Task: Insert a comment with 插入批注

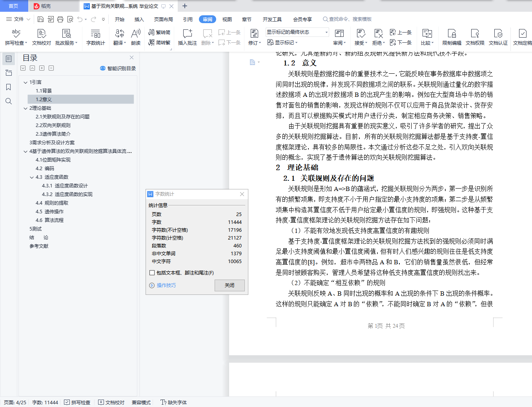Action: [188, 37]
